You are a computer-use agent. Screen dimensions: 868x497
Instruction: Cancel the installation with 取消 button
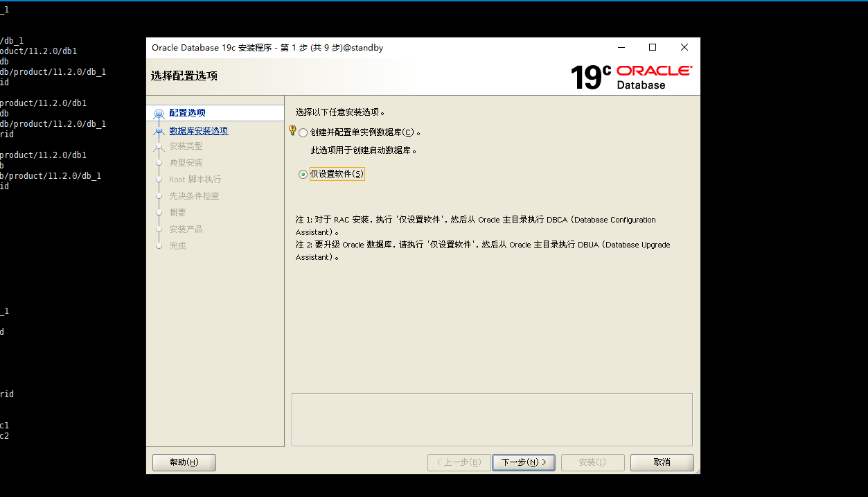pos(662,462)
